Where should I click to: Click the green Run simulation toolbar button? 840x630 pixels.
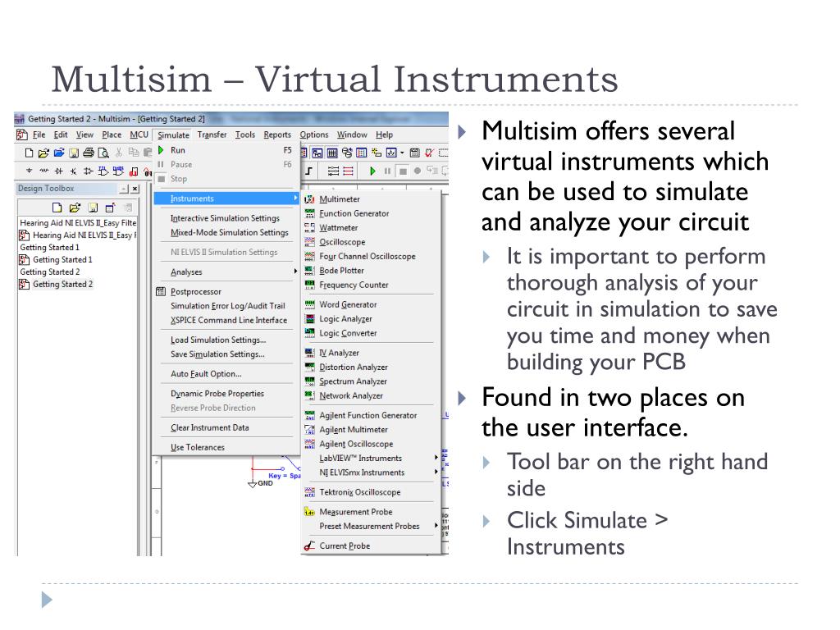(x=373, y=171)
